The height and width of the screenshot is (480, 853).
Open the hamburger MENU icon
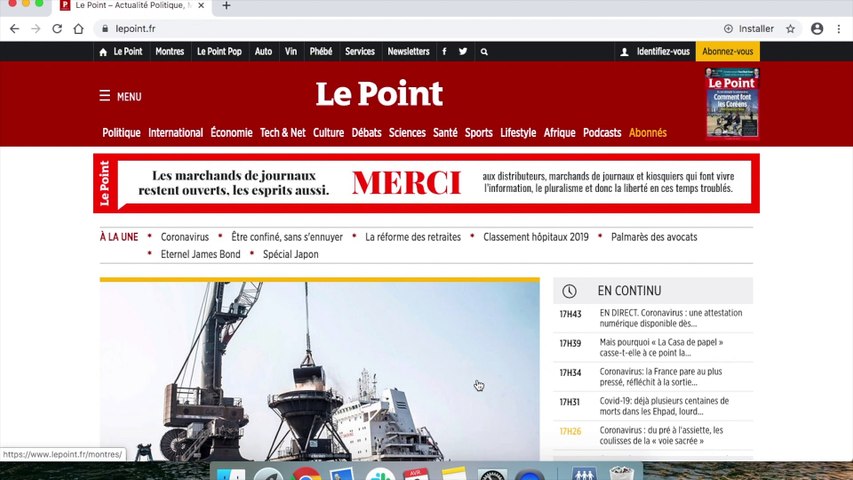[104, 96]
